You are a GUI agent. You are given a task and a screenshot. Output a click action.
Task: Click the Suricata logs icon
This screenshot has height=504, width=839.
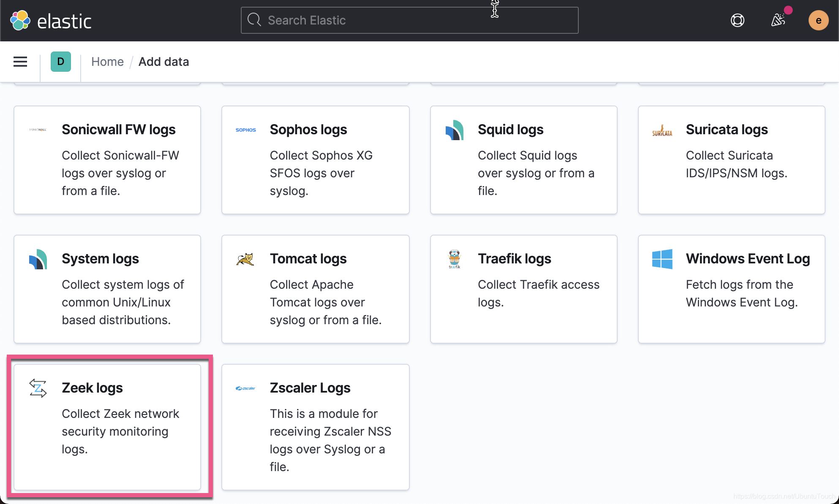click(662, 129)
